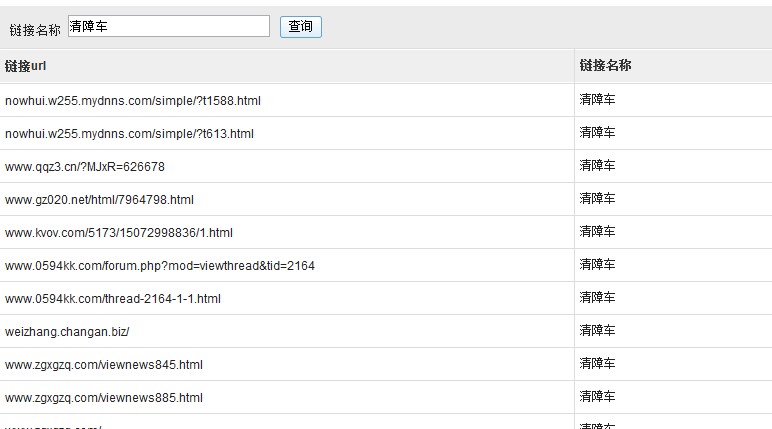
Task: Click 清障车 name cell in the ?t1588.html row
Action: 597,100
